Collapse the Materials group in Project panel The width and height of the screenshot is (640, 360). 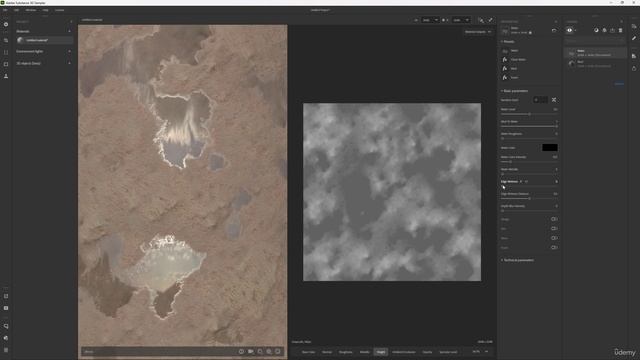[69, 31]
